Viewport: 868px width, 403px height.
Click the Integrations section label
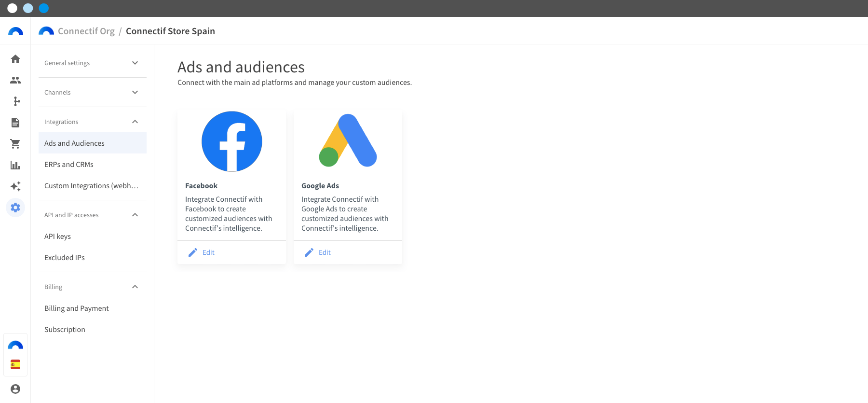tap(61, 122)
